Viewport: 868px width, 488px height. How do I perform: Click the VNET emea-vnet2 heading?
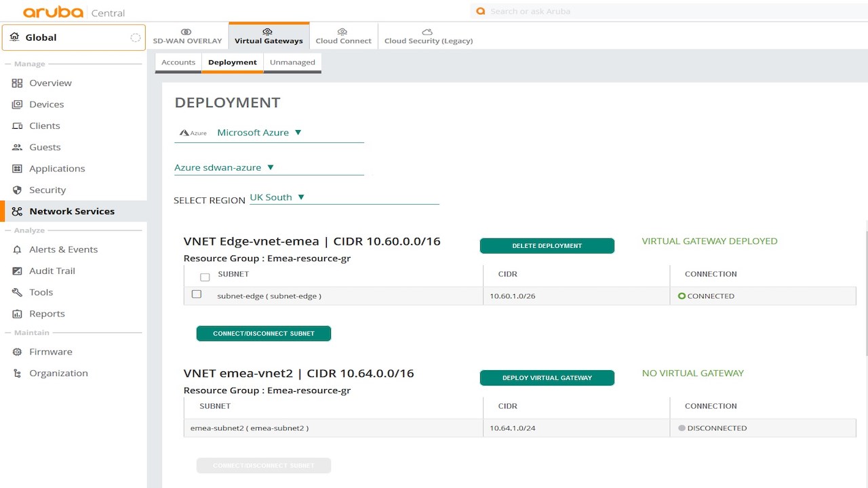[299, 373]
